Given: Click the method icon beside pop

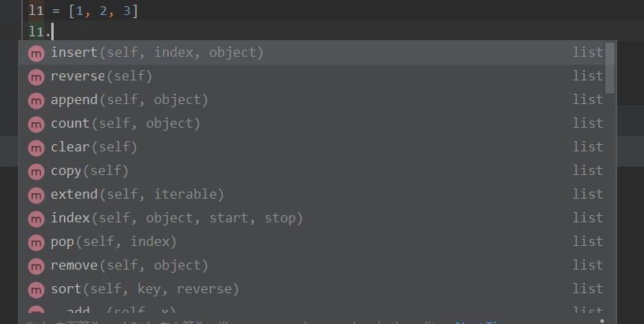Looking at the screenshot, I should [x=36, y=242].
